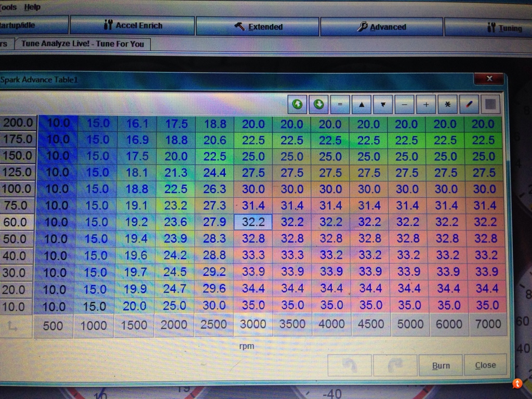532x399 pixels.
Task: Select cell 19.9 in the 20.0 row
Action: [135, 289]
